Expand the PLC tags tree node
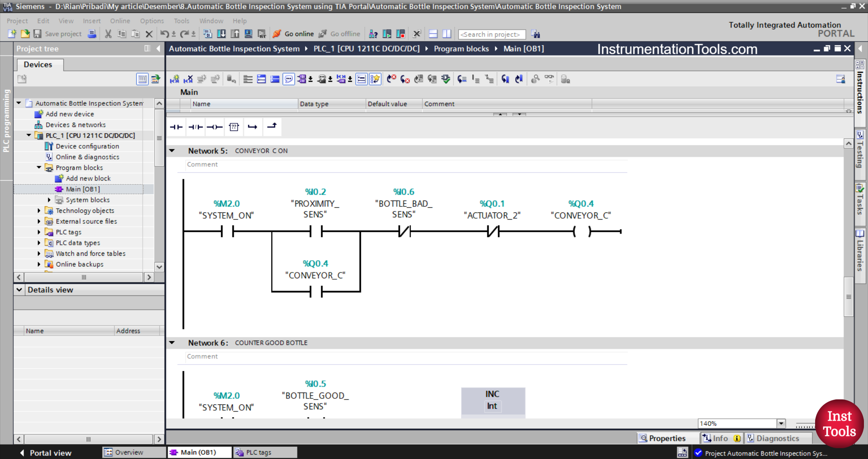The image size is (868, 459). (39, 232)
